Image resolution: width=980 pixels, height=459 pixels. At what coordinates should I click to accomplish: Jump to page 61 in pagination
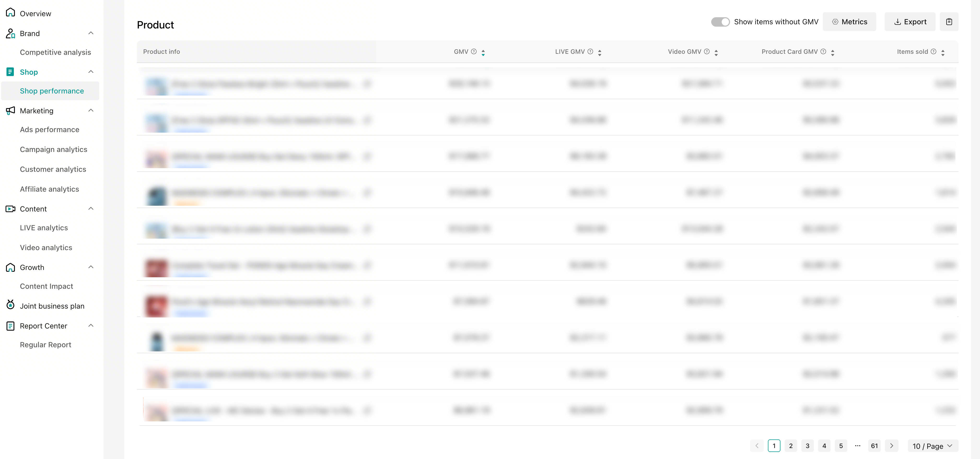pos(874,446)
